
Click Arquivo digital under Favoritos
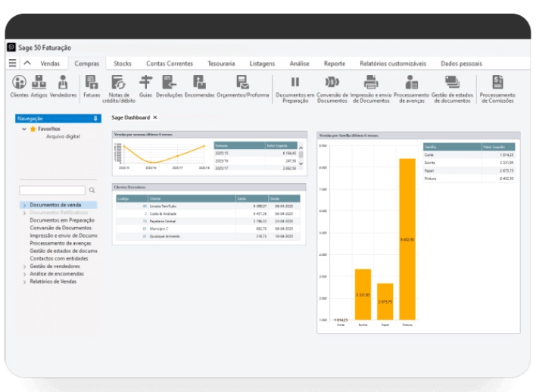pyautogui.click(x=63, y=137)
